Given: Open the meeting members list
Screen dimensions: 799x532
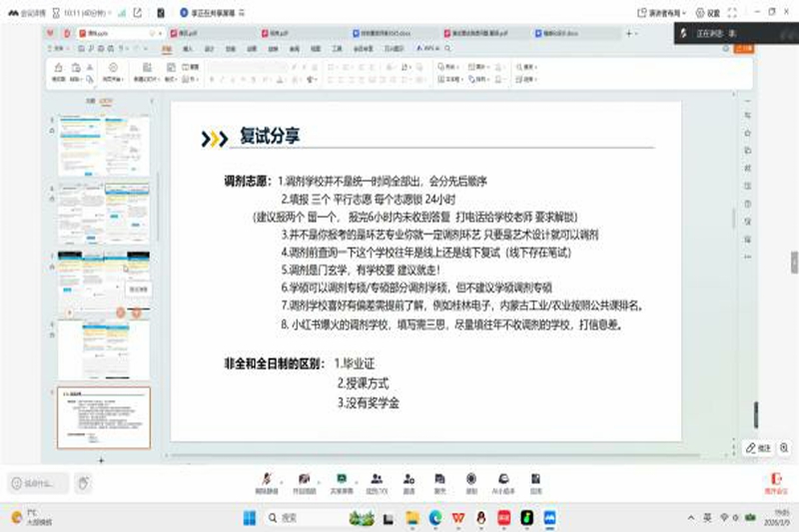Looking at the screenshot, I should (x=377, y=480).
